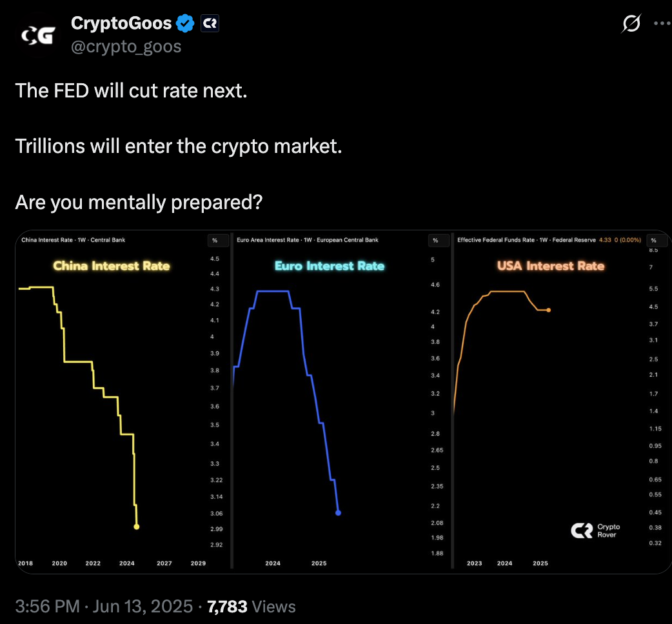Viewport: 672px width, 624px height.
Task: Click the 3:56 PM Jun 13, 2025 timestamp
Action: pos(104,607)
